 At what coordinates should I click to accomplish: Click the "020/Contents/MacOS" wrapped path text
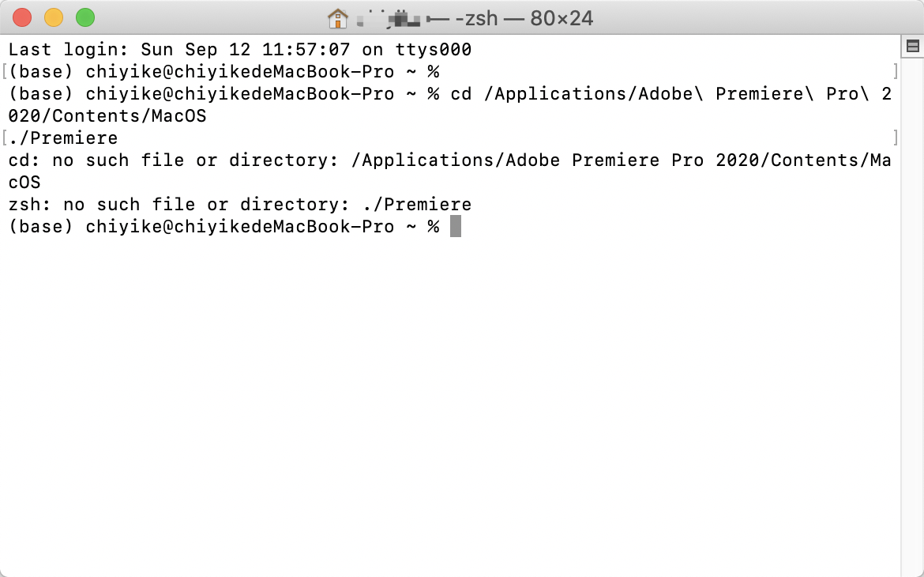coord(107,116)
